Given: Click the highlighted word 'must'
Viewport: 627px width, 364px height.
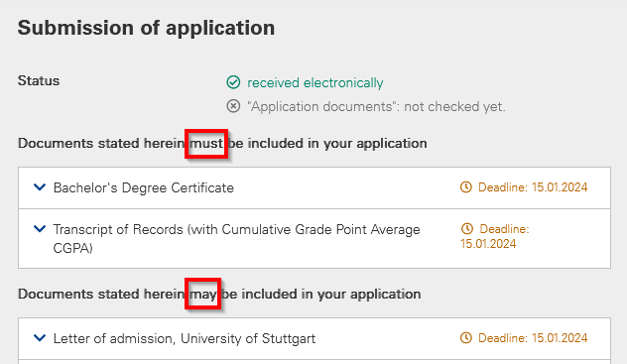Looking at the screenshot, I should (206, 143).
